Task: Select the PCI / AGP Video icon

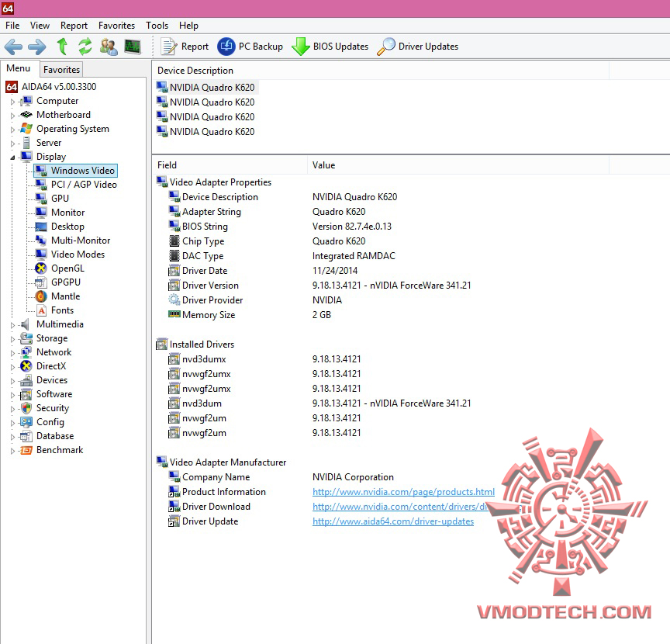Action: [41, 185]
